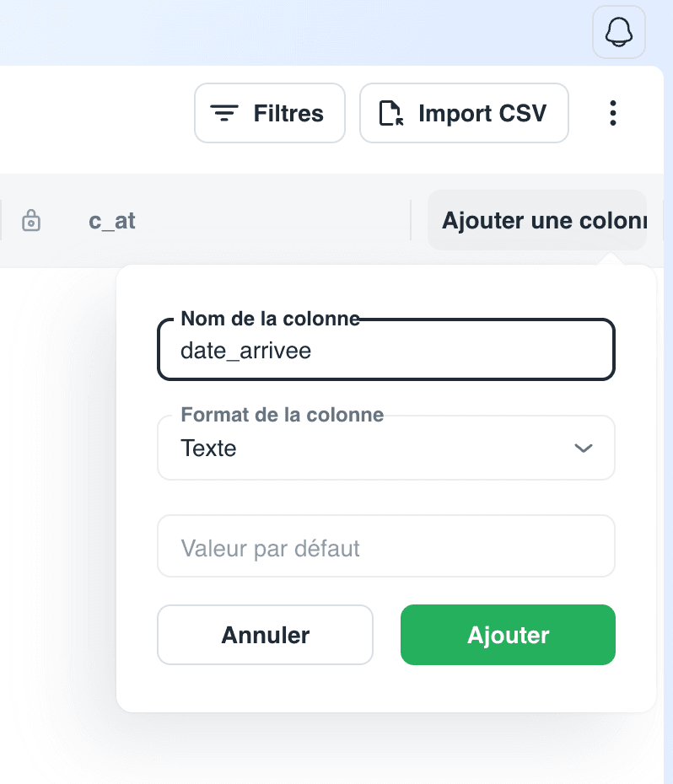Image resolution: width=673 pixels, height=784 pixels.
Task: Select the c_at column header
Action: click(x=111, y=221)
